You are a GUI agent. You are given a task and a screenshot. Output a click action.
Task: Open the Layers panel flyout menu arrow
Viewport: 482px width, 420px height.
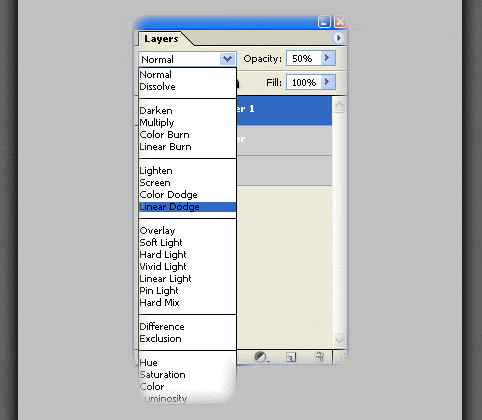[x=338, y=38]
